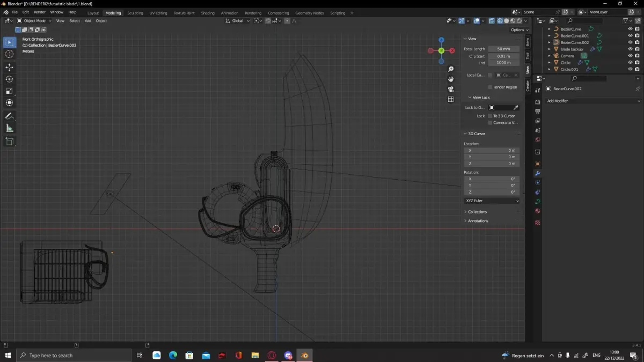This screenshot has width=644, height=362.
Task: Click the zoom view magnifier icon
Action: pyautogui.click(x=451, y=69)
